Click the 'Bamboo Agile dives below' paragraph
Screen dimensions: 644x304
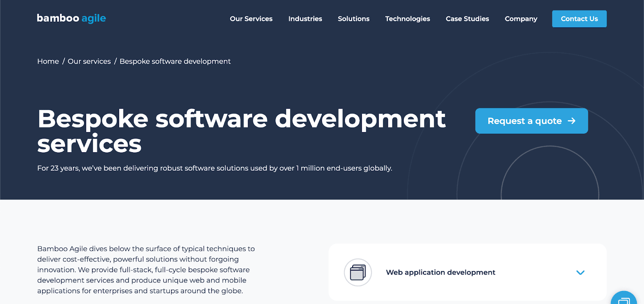(146, 270)
